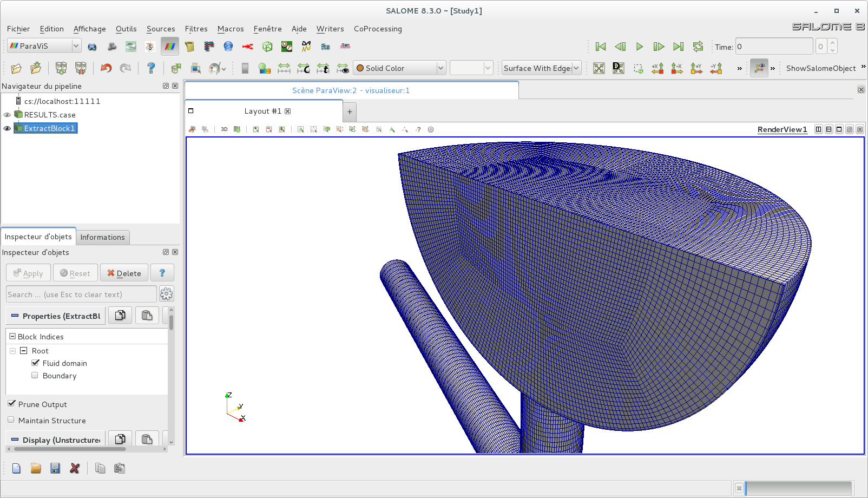Switch to the Informations tab
Viewport: 868px width, 498px height.
102,237
